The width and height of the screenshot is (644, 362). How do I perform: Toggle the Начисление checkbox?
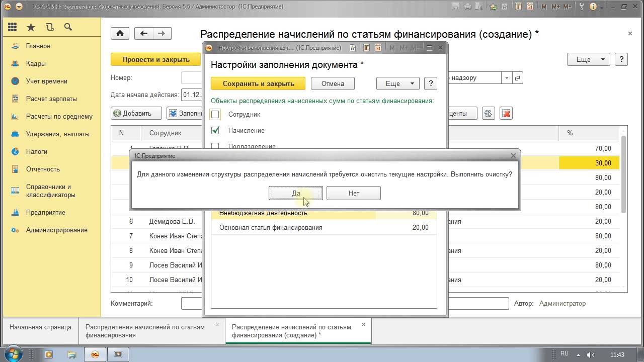pyautogui.click(x=215, y=130)
